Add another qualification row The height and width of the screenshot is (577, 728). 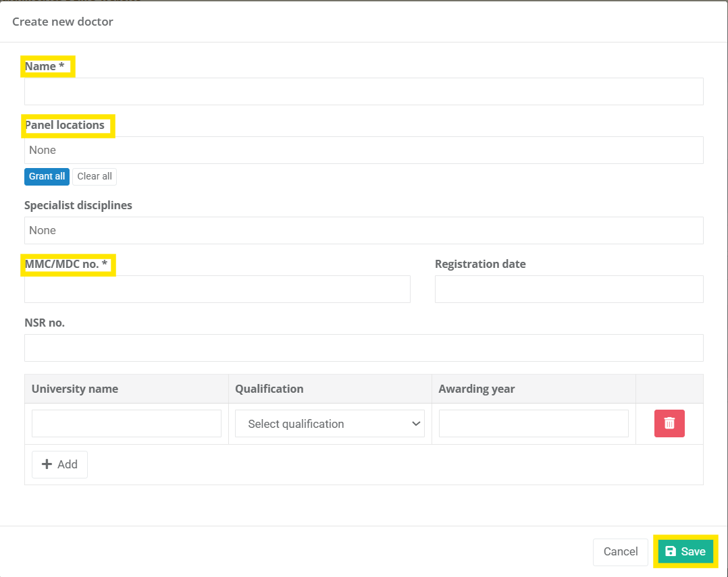point(59,464)
